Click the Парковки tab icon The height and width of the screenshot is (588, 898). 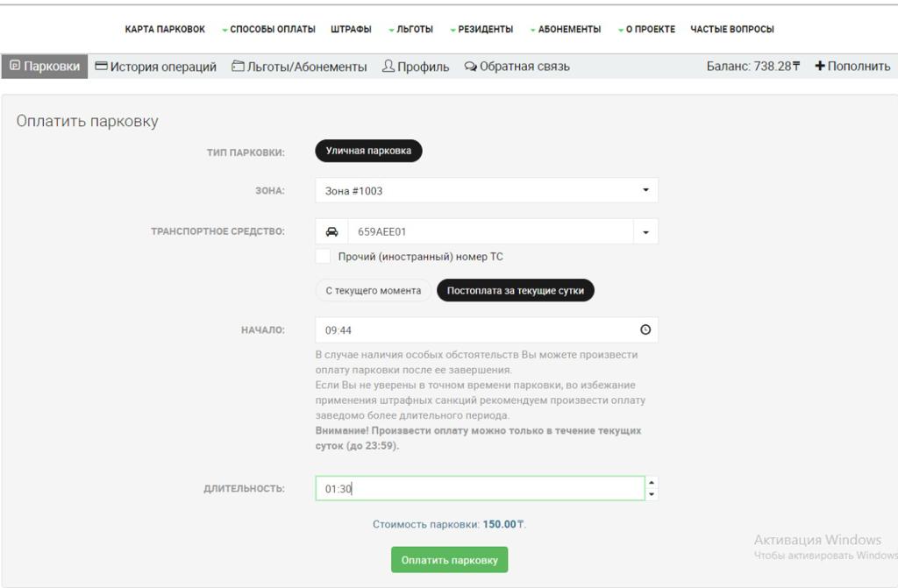pos(15,66)
